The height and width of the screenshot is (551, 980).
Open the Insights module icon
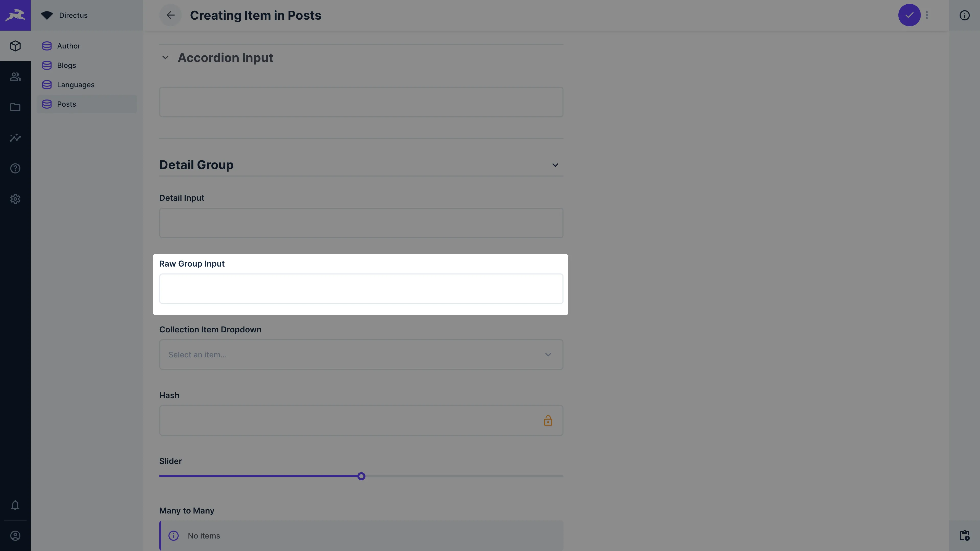[x=15, y=138]
